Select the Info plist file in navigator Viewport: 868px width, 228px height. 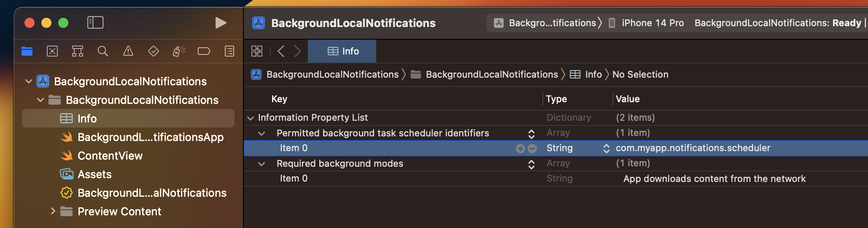tap(128, 118)
